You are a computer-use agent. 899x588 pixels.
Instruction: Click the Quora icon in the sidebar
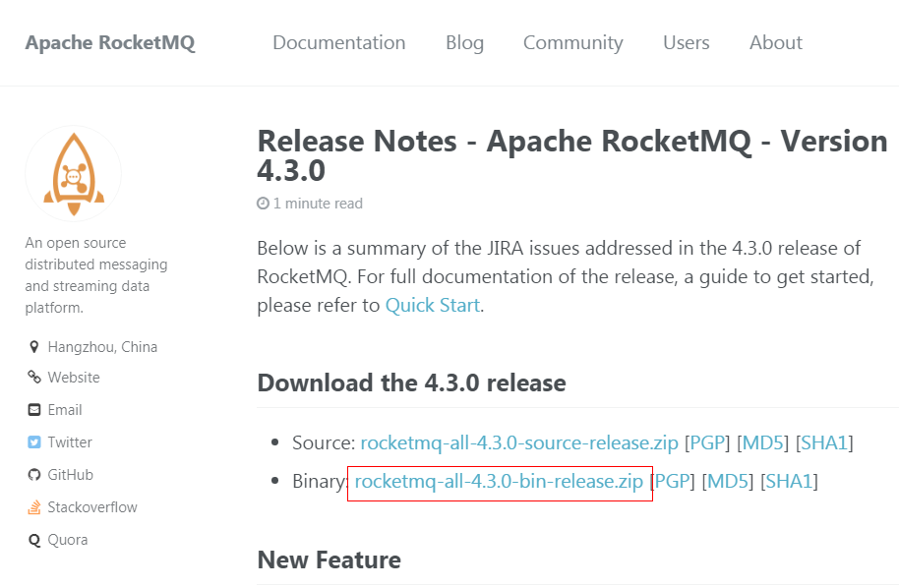pyautogui.click(x=35, y=539)
